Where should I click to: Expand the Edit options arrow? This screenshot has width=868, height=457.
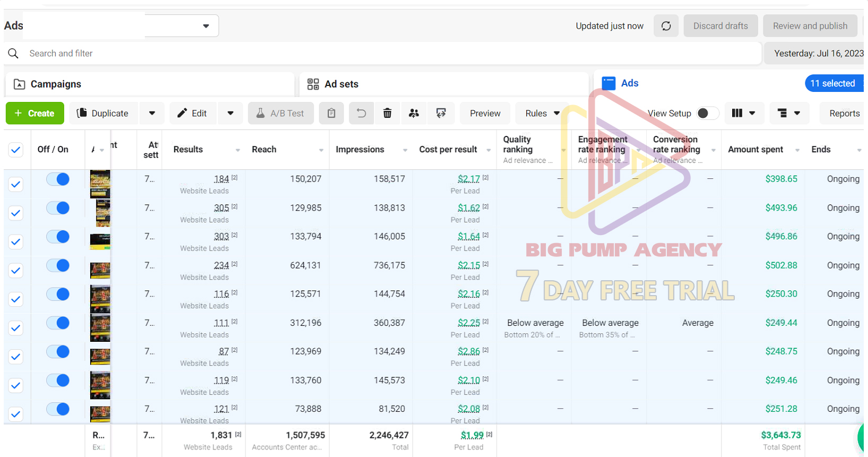coord(231,113)
